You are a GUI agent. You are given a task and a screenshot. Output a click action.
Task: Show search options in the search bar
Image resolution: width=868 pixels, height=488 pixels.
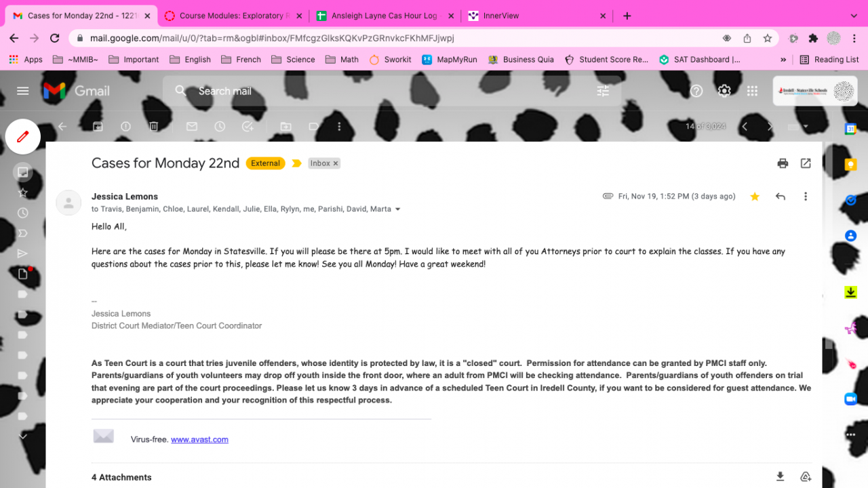point(603,91)
